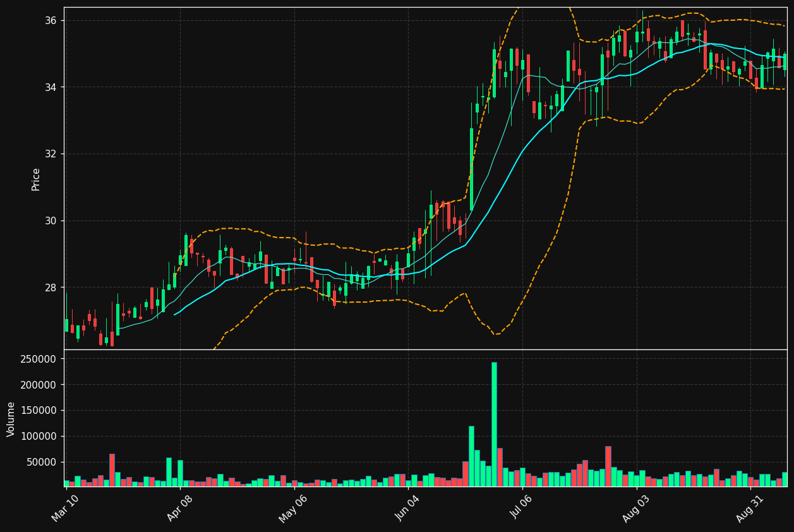Screen dimensions: 794x532
Task: Click the 150000 volume axis value
Action: click(x=39, y=411)
